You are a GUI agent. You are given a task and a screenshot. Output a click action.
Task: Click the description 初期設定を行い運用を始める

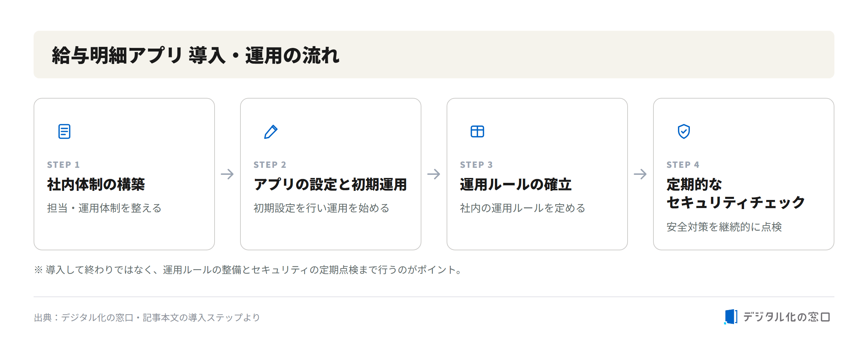coord(322,208)
